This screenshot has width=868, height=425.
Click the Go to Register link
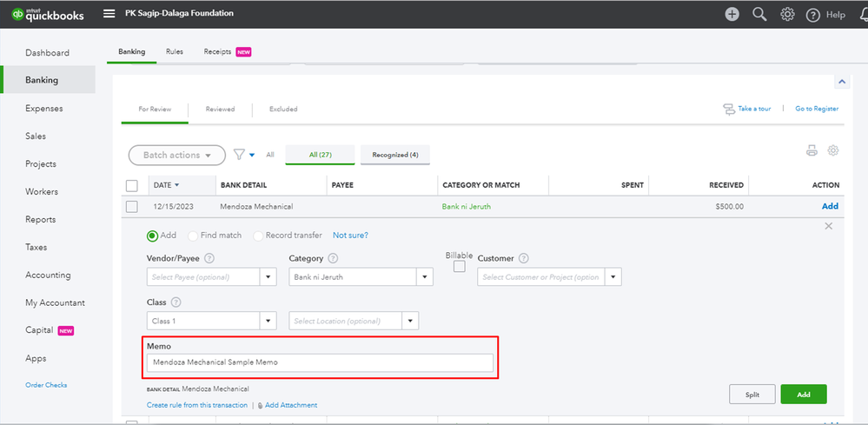817,109
